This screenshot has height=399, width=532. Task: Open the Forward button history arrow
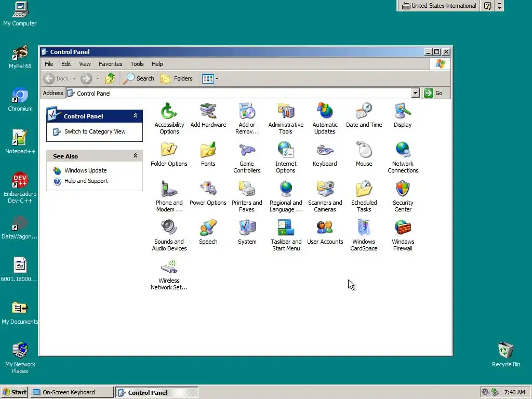[x=98, y=79]
